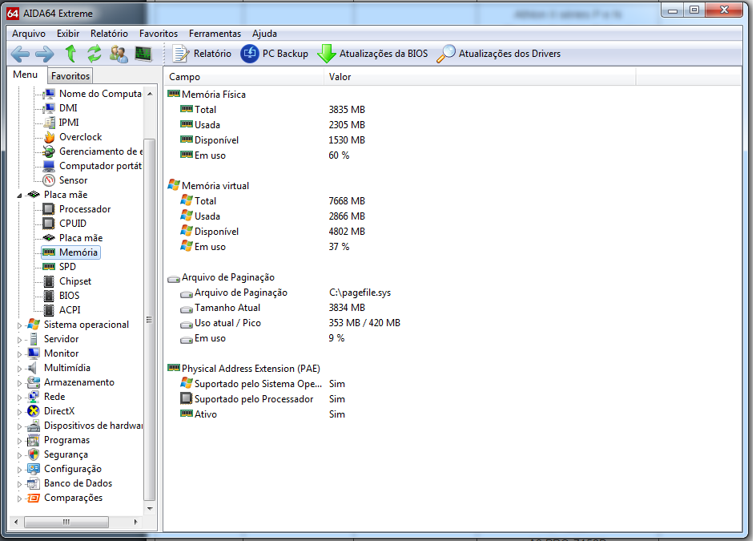Screen dimensions: 756x541
Task: Open the Favoritos menu
Action: [158, 34]
